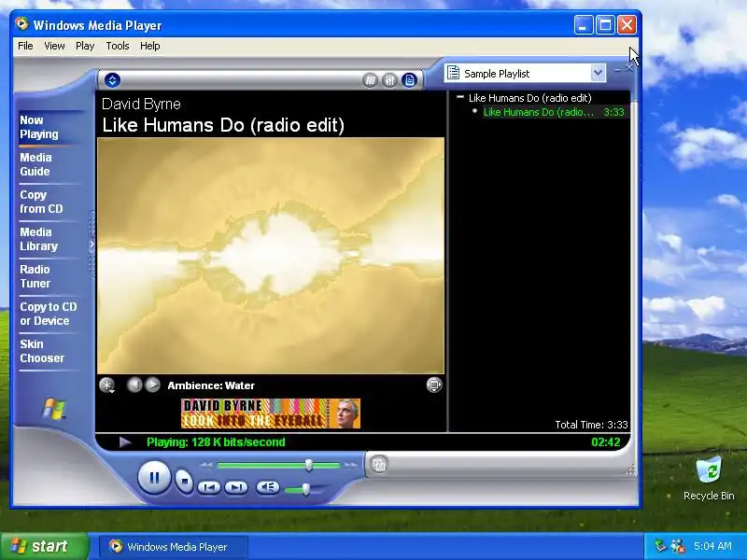Click the safely remove hardware tray icon
747x560 pixels.
[660, 545]
